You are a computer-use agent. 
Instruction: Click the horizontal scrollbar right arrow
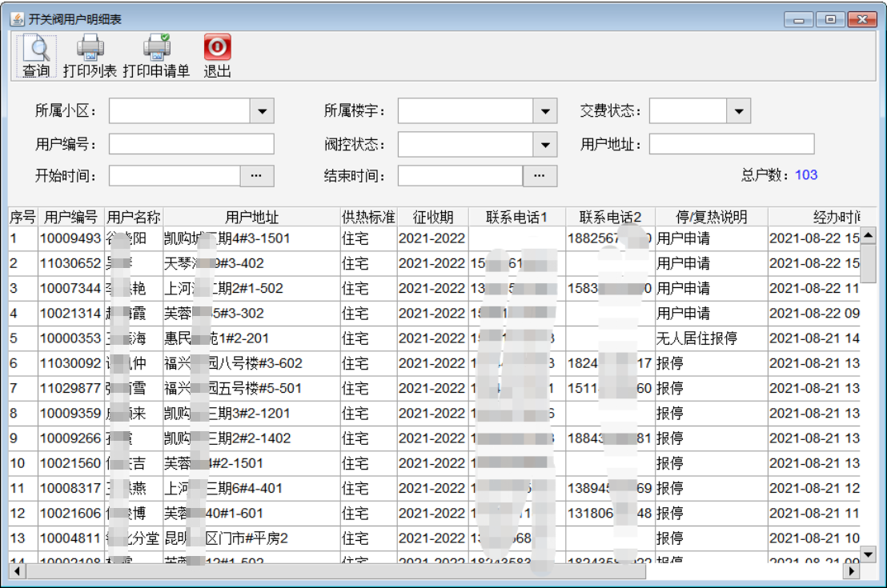853,571
